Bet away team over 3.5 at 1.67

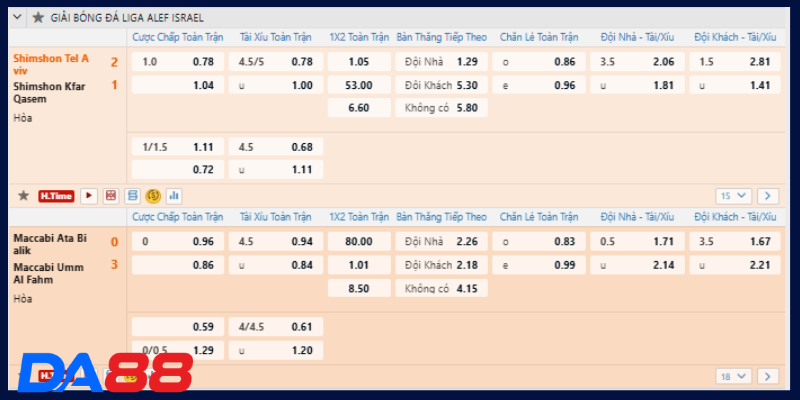(735, 241)
